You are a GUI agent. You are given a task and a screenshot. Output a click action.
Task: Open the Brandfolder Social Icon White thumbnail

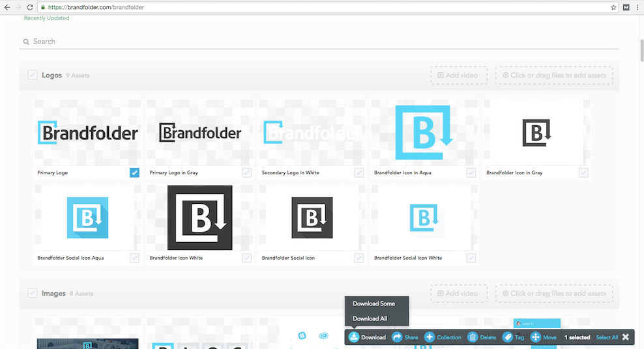click(424, 217)
